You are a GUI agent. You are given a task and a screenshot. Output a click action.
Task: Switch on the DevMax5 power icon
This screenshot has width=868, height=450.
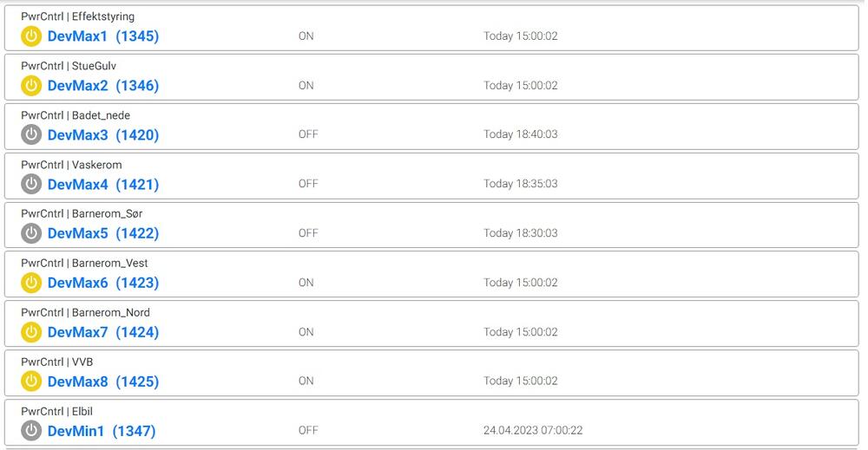tap(31, 233)
